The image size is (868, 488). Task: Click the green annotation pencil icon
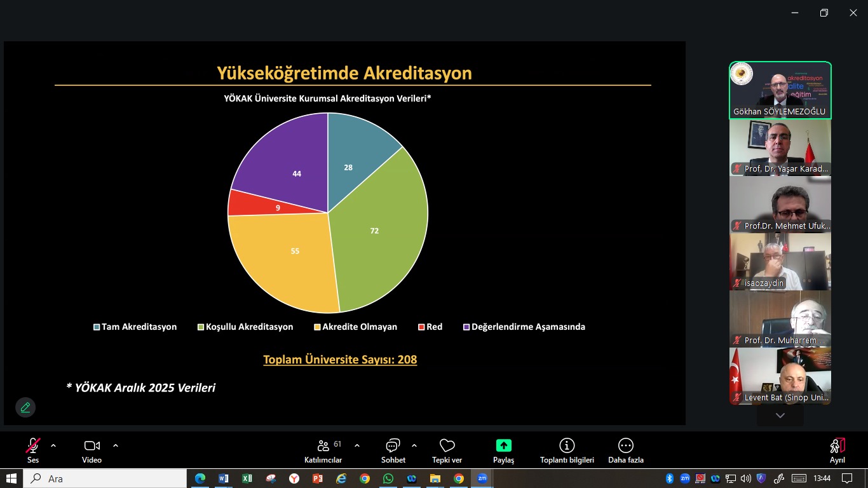point(25,407)
